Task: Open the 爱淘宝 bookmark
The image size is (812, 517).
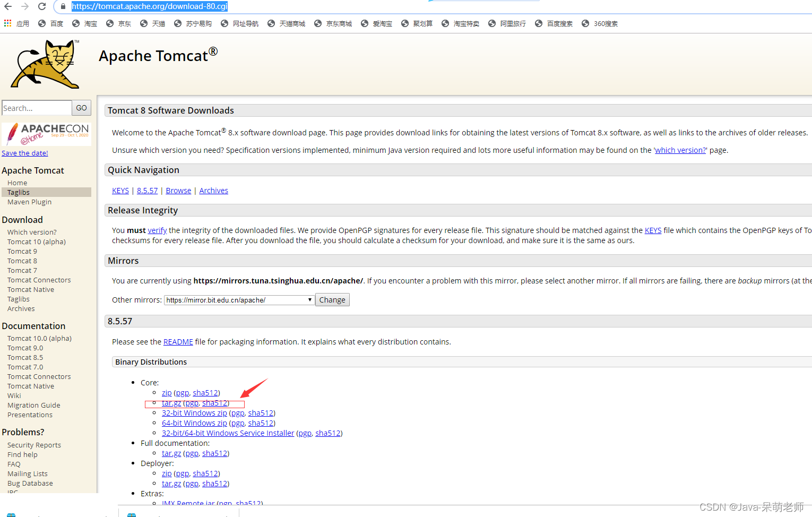Action: pyautogui.click(x=377, y=23)
